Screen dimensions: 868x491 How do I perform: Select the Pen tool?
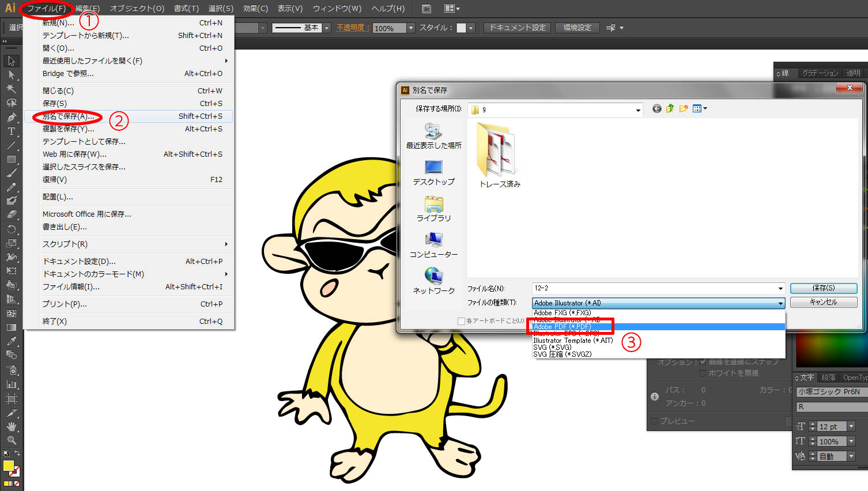click(x=12, y=117)
